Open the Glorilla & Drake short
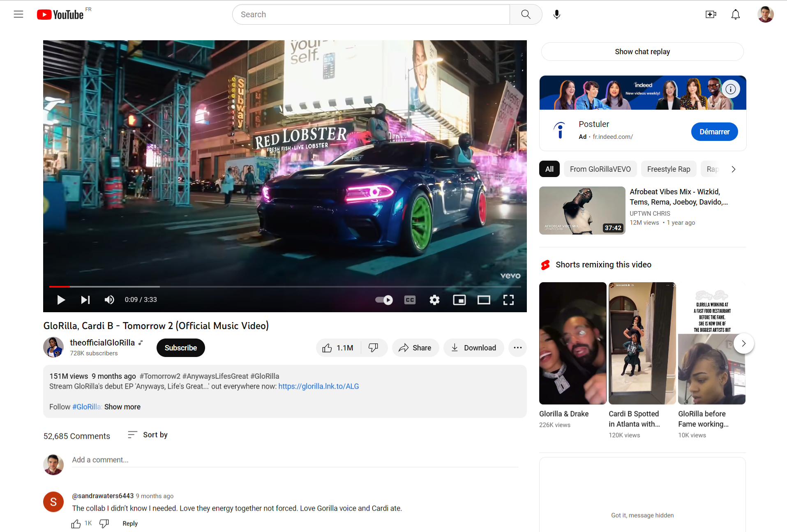Screen dimensions: 787x532 572,343
